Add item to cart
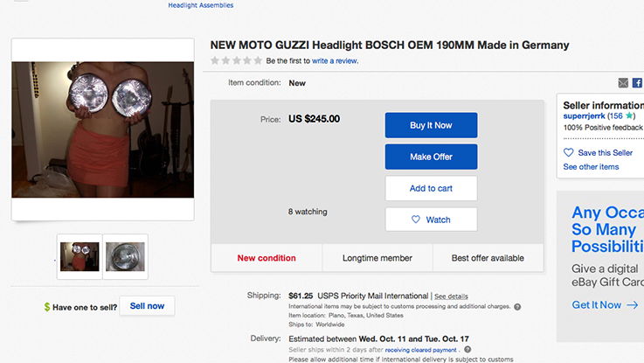Viewport: 644px width, 363px height. (x=431, y=188)
